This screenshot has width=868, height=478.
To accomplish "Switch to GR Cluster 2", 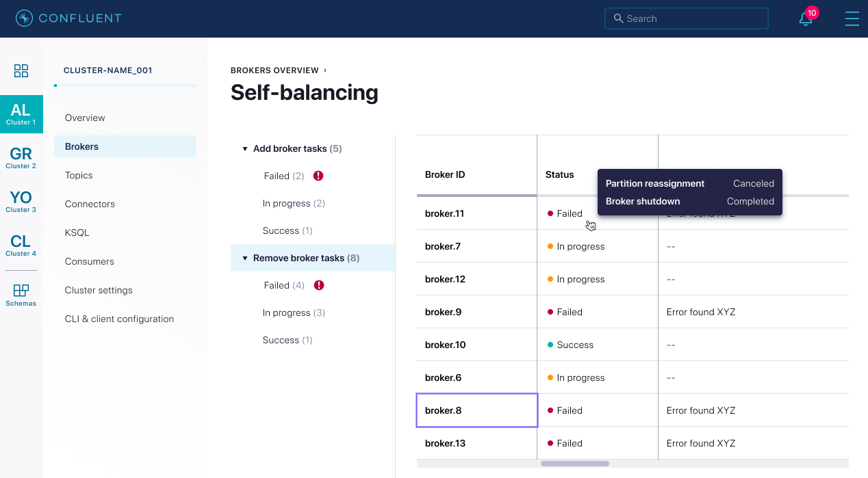I will click(x=21, y=158).
